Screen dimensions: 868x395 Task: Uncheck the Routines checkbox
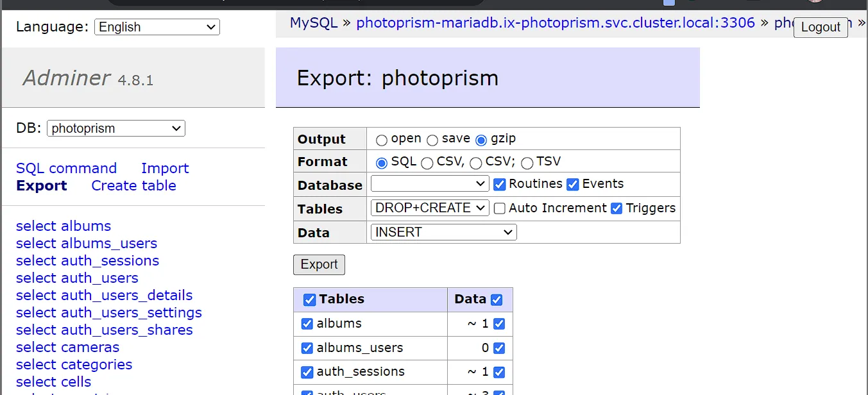tap(500, 185)
